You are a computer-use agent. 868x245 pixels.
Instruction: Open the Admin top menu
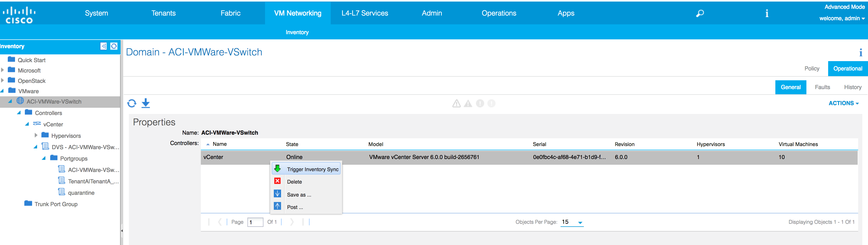point(432,13)
